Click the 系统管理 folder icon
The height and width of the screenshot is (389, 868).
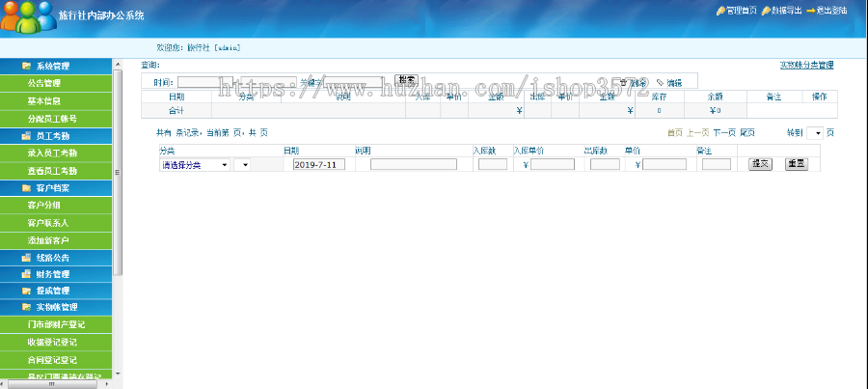[26, 66]
